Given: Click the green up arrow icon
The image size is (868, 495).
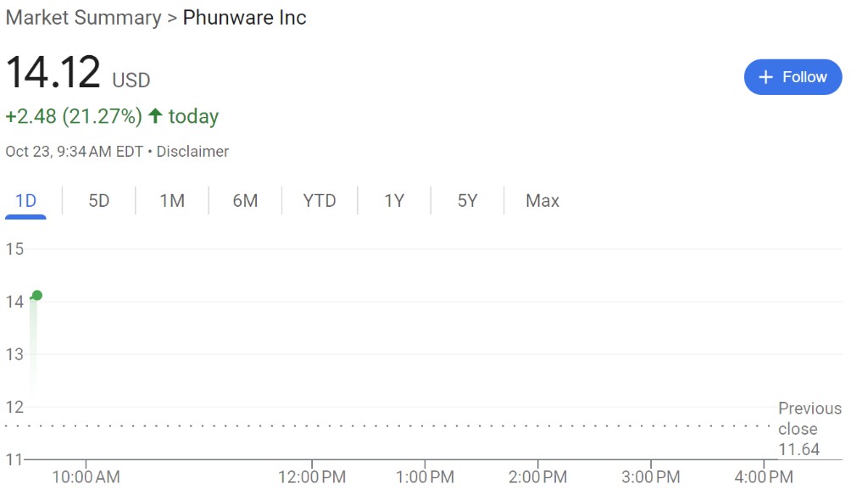Looking at the screenshot, I should 155,116.
